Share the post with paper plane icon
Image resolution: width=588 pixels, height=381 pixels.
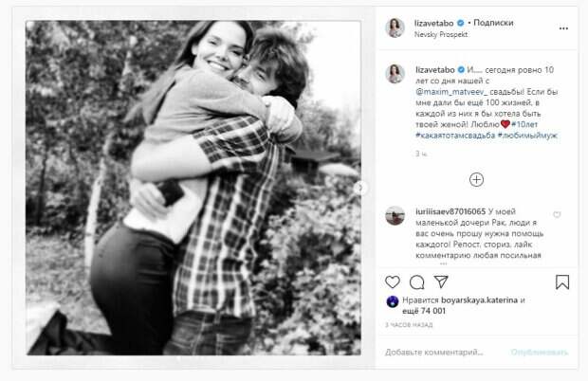click(x=439, y=281)
